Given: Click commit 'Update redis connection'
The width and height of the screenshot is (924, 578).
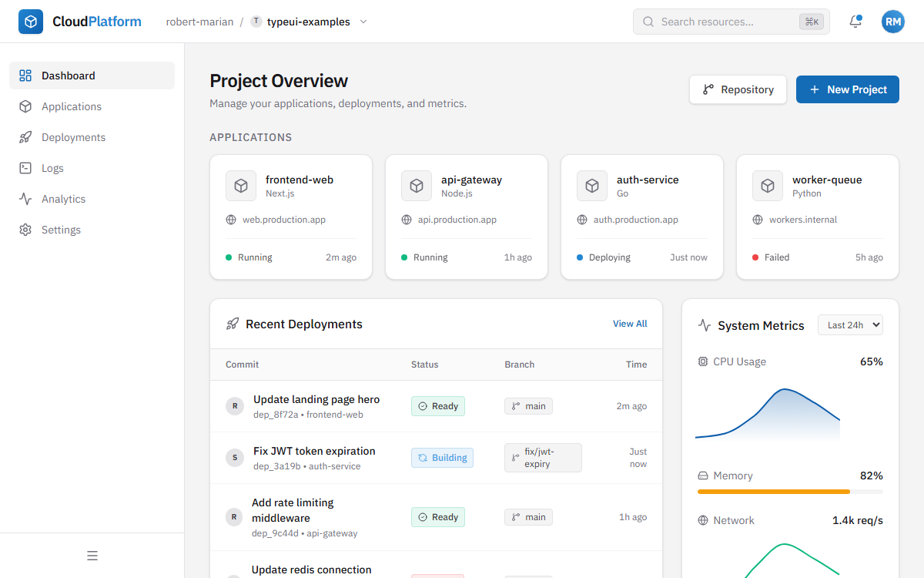Looking at the screenshot, I should pyautogui.click(x=312, y=570).
